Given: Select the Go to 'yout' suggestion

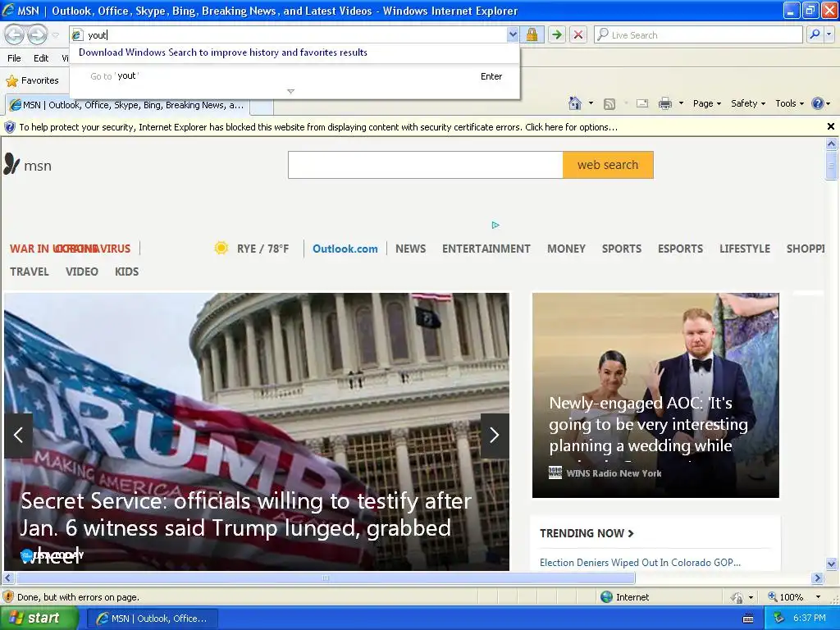Looking at the screenshot, I should [294, 76].
